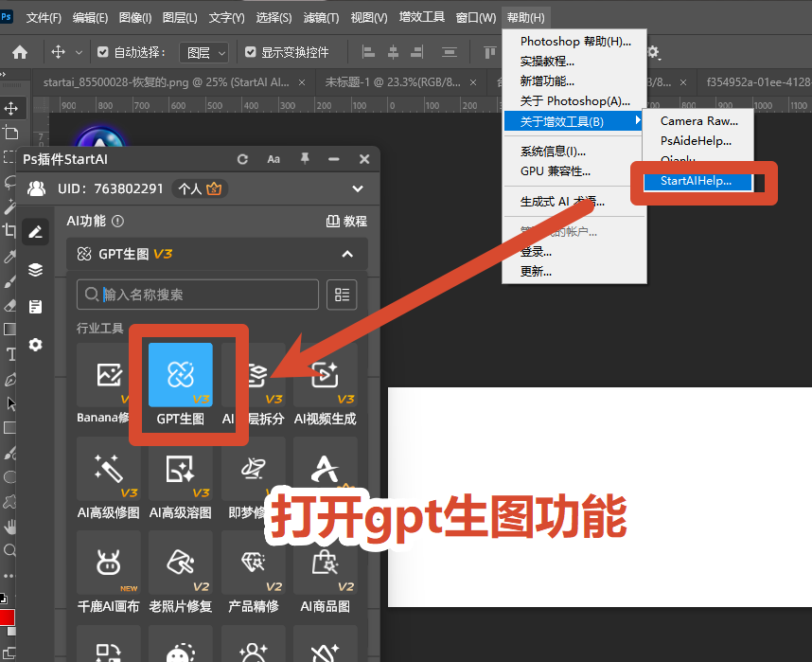The image size is (812, 662).
Task: Pin the StartAI plugin panel
Action: coord(305,158)
